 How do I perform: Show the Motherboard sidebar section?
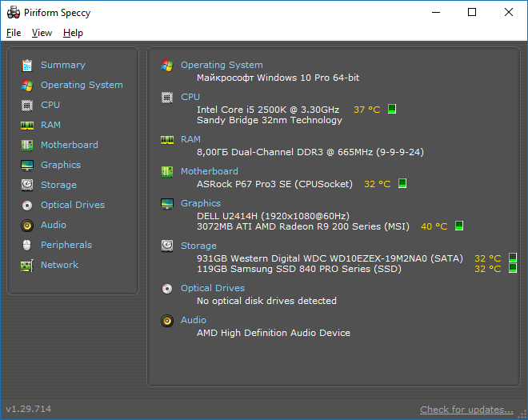(70, 145)
